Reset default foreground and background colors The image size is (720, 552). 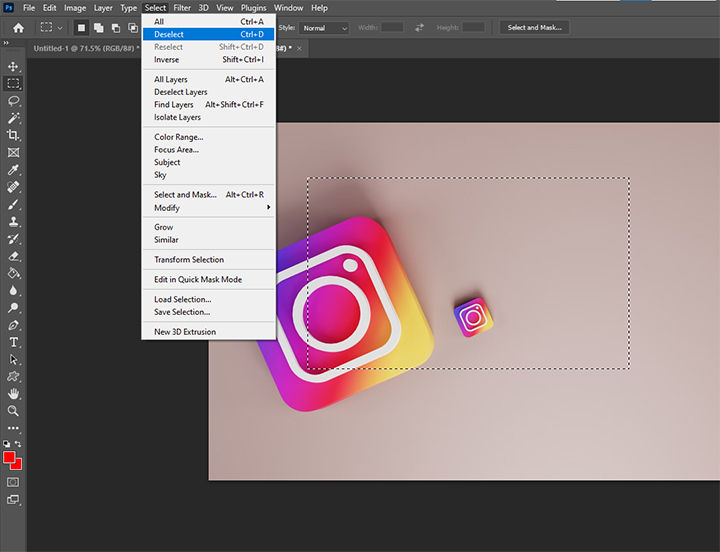click(x=6, y=444)
